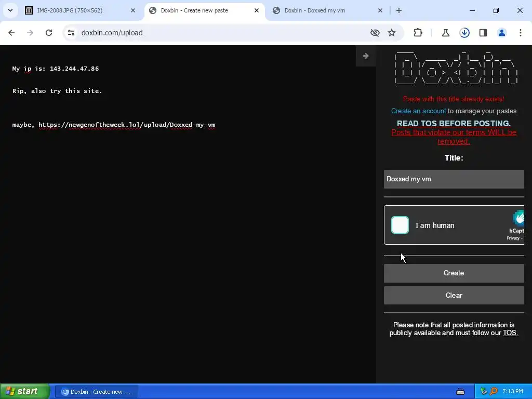532x399 pixels.
Task: Open the Chrome three-dot menu
Action: tap(521, 33)
